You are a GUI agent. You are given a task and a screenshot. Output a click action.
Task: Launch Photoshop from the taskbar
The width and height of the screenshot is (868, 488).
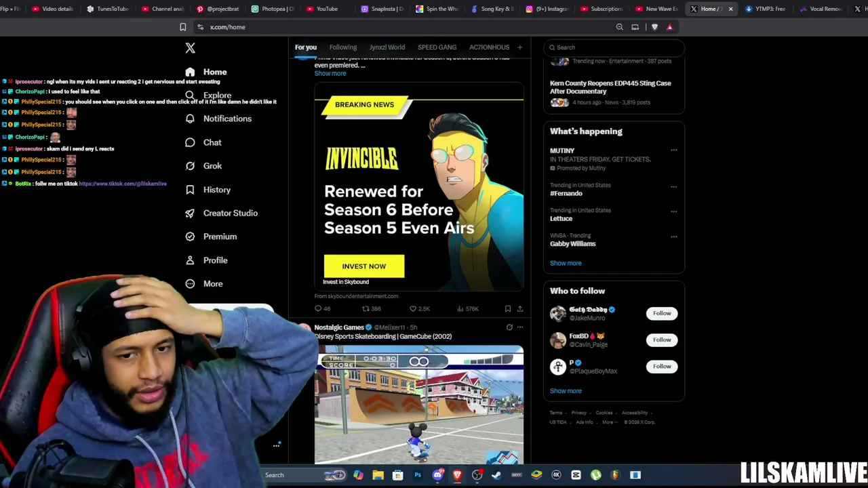pyautogui.click(x=418, y=475)
